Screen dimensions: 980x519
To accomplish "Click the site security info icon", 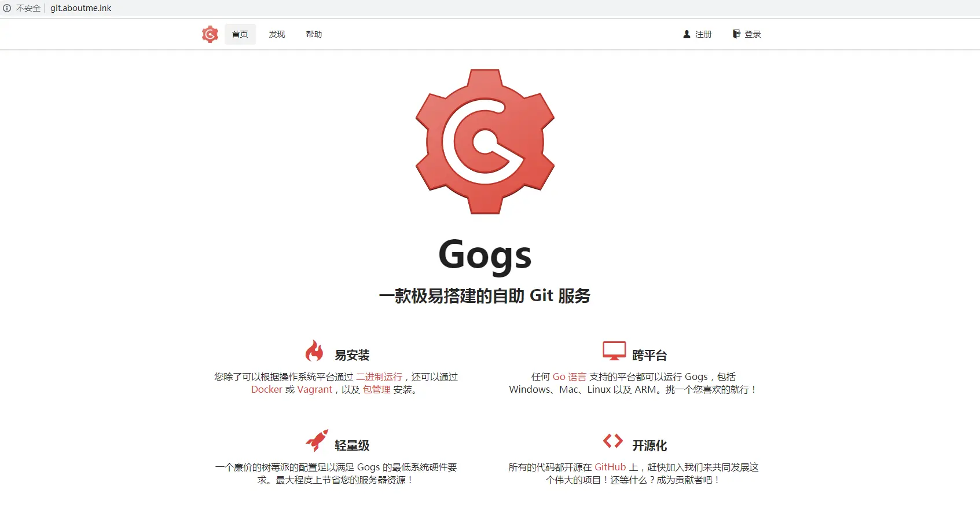I will pyautogui.click(x=7, y=8).
